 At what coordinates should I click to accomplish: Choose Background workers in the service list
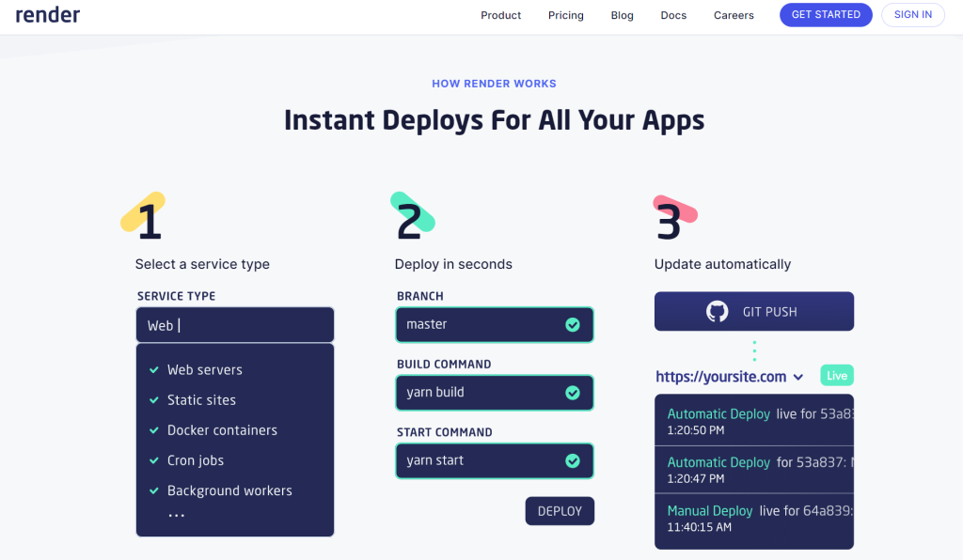[x=229, y=490]
